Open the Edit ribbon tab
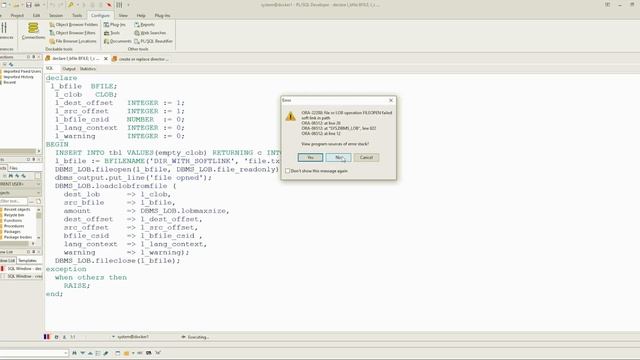The image size is (640, 360). pos(36,16)
